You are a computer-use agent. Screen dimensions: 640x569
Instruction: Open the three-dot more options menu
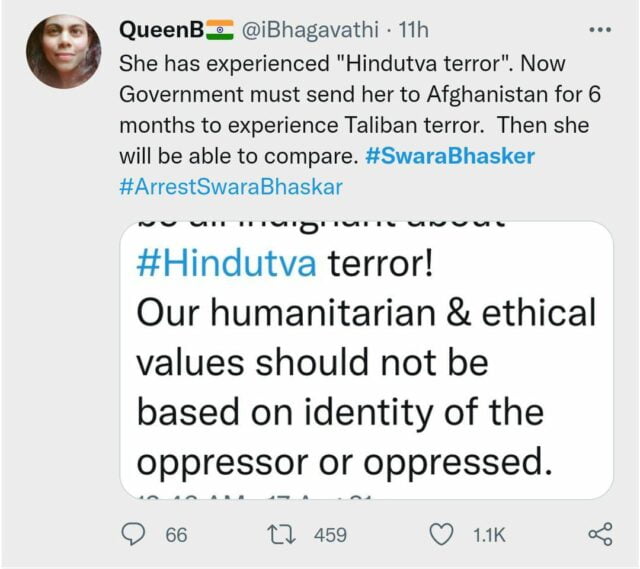600,29
